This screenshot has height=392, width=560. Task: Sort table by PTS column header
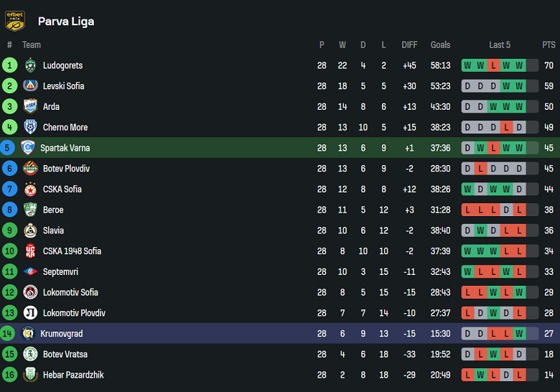tap(549, 45)
